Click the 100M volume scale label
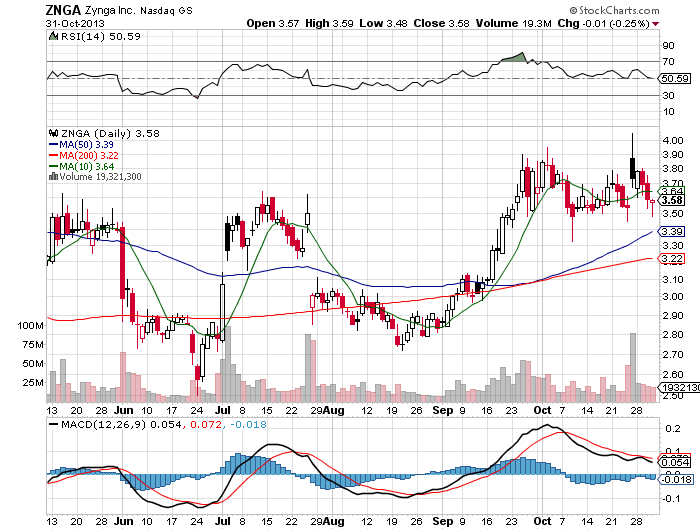The width and height of the screenshot is (700, 530). click(x=30, y=326)
